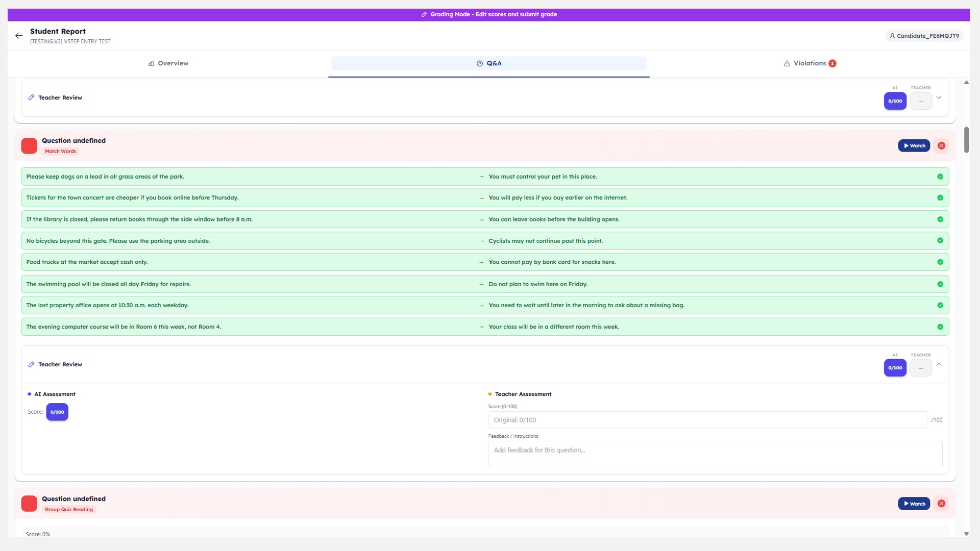The image size is (980, 551).
Task: Click 'Do not plan to swim here on Friday.'
Action: [x=537, y=284]
